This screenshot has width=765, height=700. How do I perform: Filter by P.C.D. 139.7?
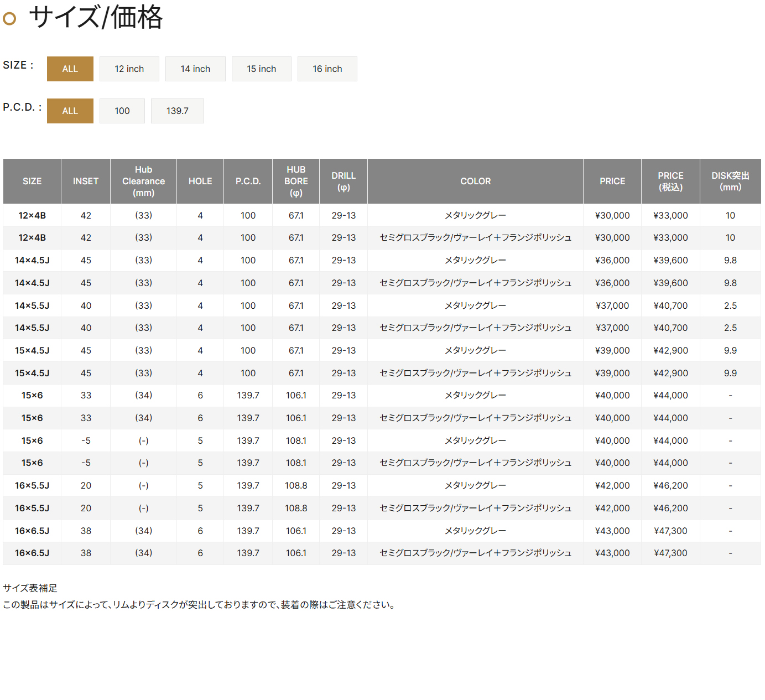click(177, 111)
